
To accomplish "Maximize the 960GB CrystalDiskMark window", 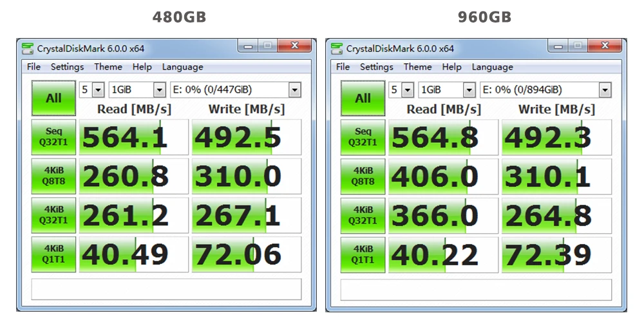I will [578, 46].
